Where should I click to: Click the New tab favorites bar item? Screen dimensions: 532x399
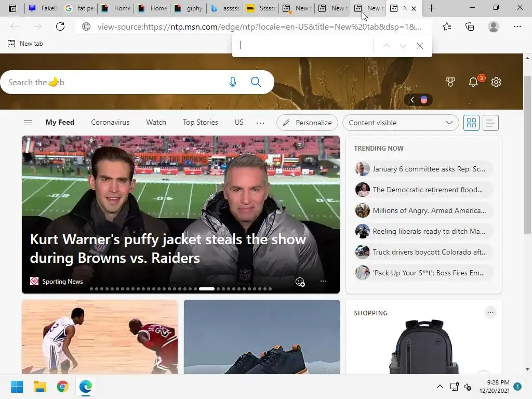click(25, 44)
